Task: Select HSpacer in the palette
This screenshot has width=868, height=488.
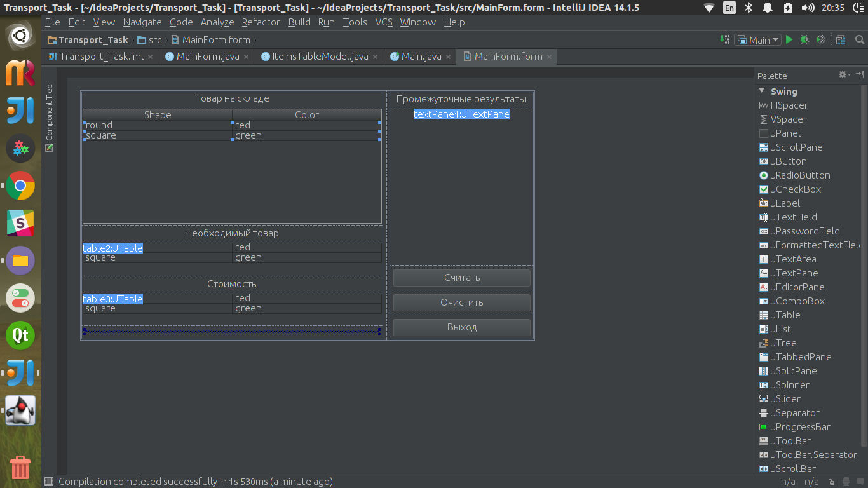Action: point(783,105)
